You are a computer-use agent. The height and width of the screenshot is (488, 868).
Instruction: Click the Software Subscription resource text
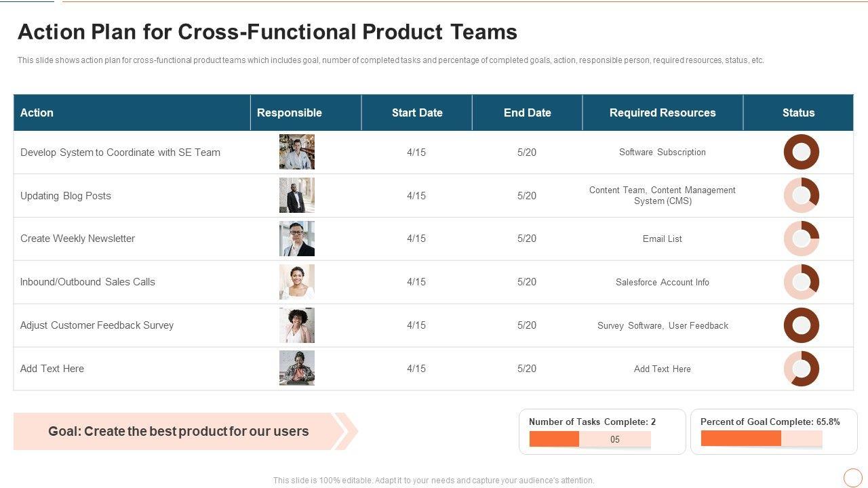(663, 152)
